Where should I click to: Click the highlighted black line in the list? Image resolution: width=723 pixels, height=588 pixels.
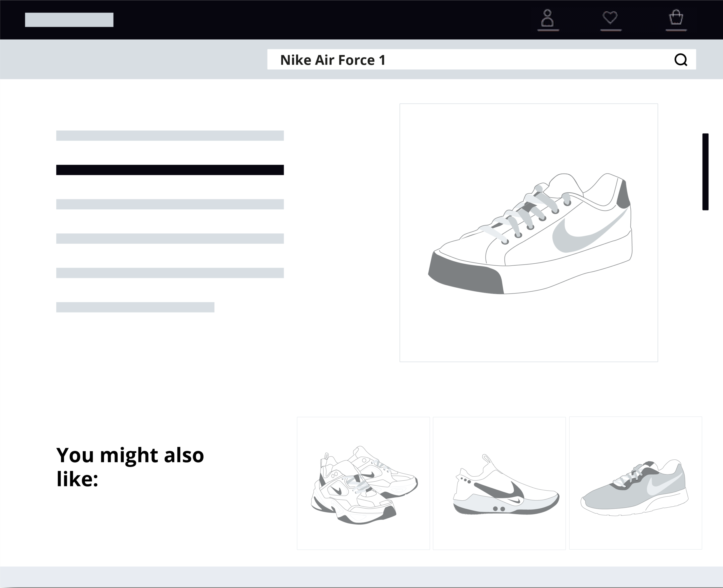[x=170, y=170]
